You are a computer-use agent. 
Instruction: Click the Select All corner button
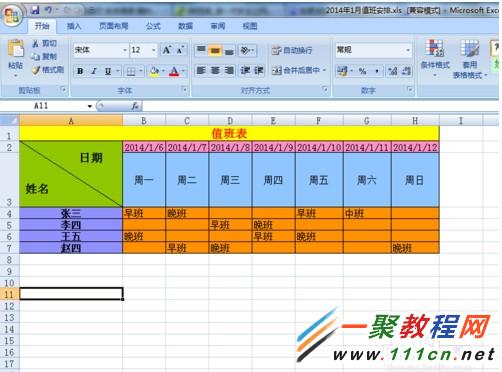coord(10,120)
